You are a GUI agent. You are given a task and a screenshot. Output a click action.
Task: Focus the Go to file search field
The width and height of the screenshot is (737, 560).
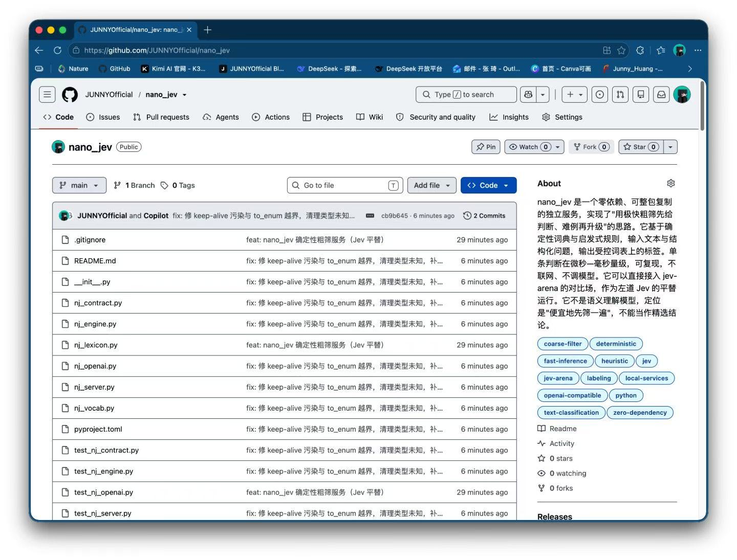pos(345,185)
